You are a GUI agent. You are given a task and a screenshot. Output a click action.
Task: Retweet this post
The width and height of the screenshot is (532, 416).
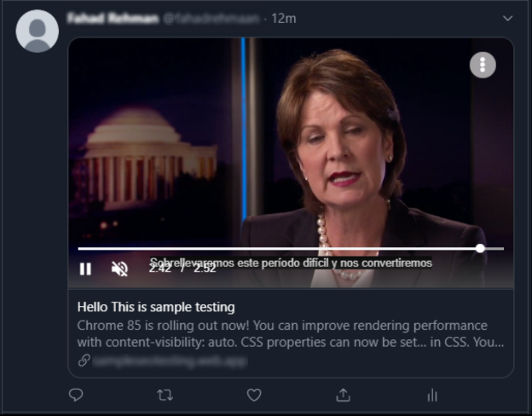pos(165,395)
